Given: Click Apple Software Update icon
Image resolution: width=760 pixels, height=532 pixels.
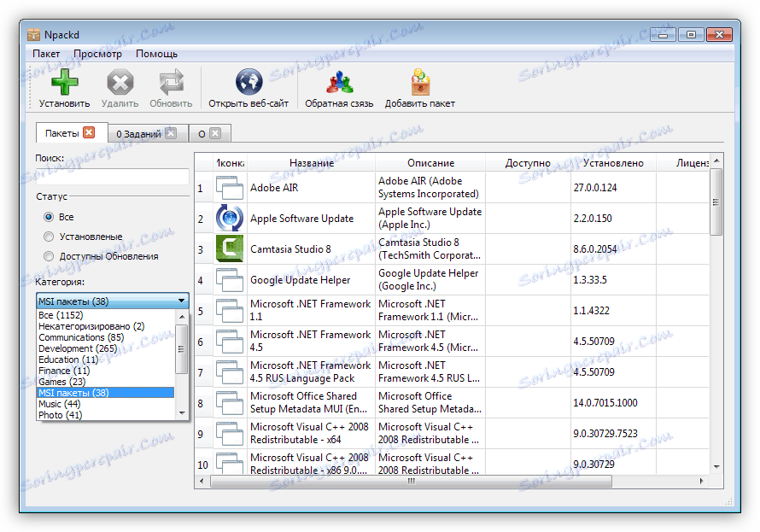Looking at the screenshot, I should [x=229, y=218].
